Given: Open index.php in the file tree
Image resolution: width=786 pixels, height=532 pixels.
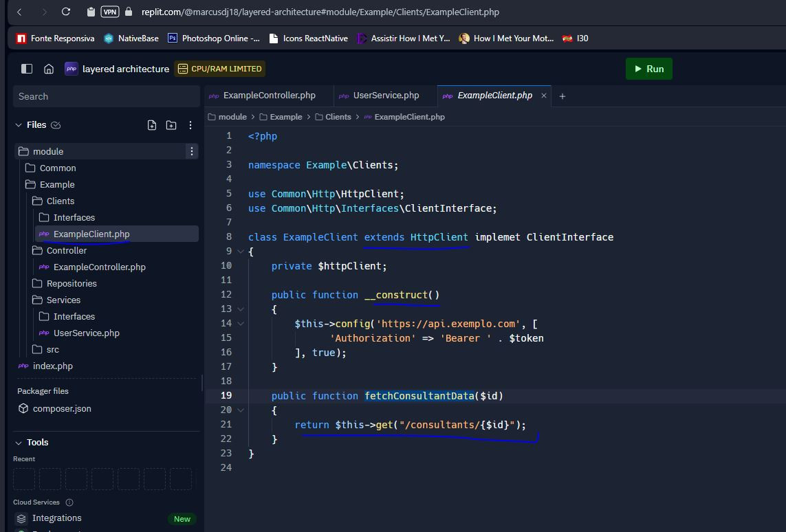Looking at the screenshot, I should tap(52, 366).
